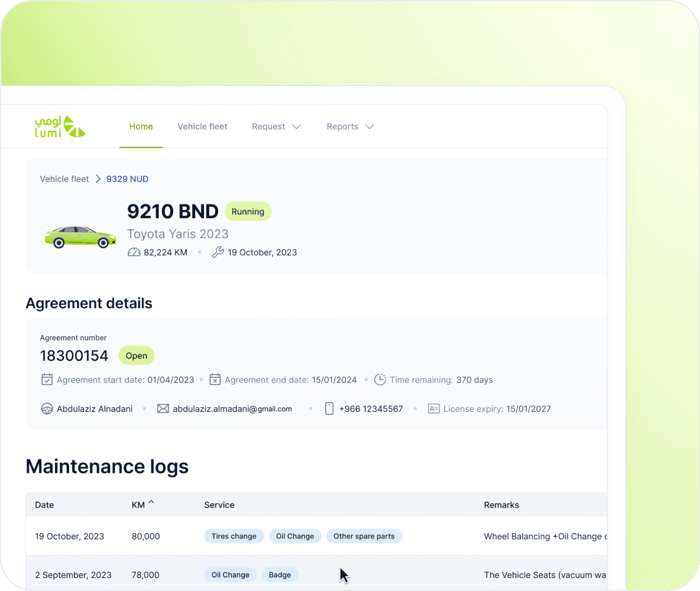The height and width of the screenshot is (591, 700).
Task: Click the 19 October, 2023 service date in header
Action: (x=262, y=252)
